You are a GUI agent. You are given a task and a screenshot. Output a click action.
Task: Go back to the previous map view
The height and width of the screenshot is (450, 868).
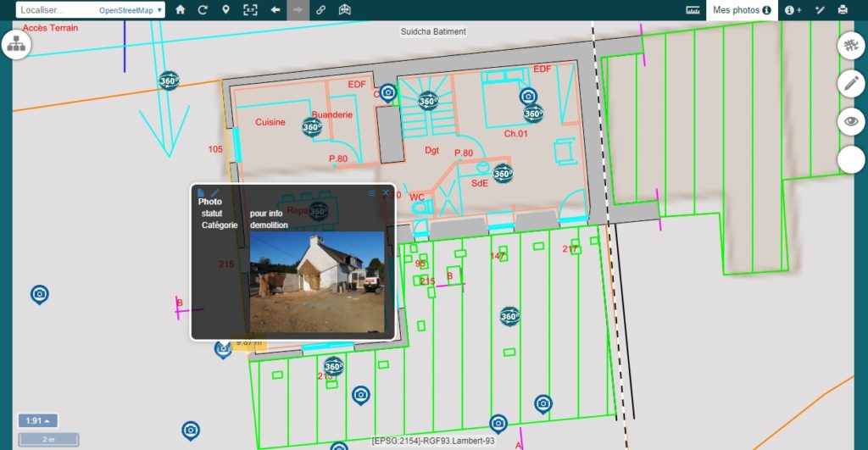(x=275, y=10)
